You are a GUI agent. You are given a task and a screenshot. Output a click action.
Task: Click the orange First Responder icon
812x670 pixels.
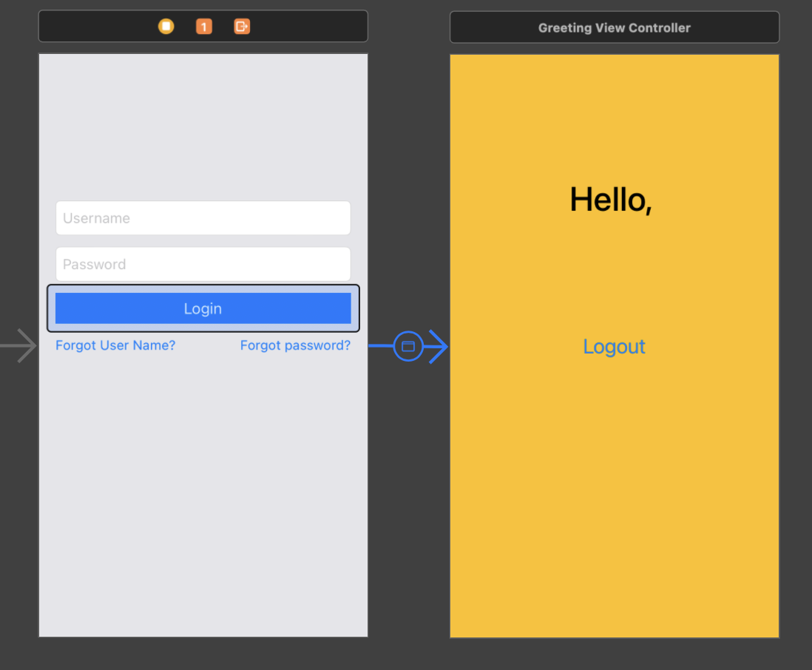click(203, 26)
